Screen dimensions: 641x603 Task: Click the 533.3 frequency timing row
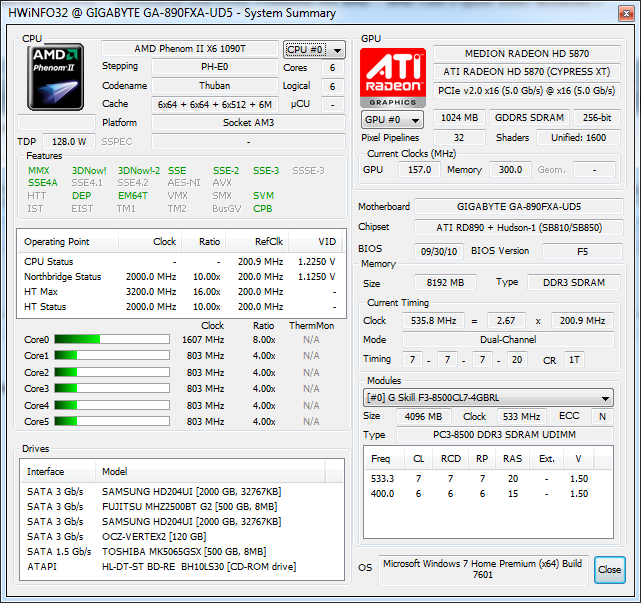tap(488, 479)
